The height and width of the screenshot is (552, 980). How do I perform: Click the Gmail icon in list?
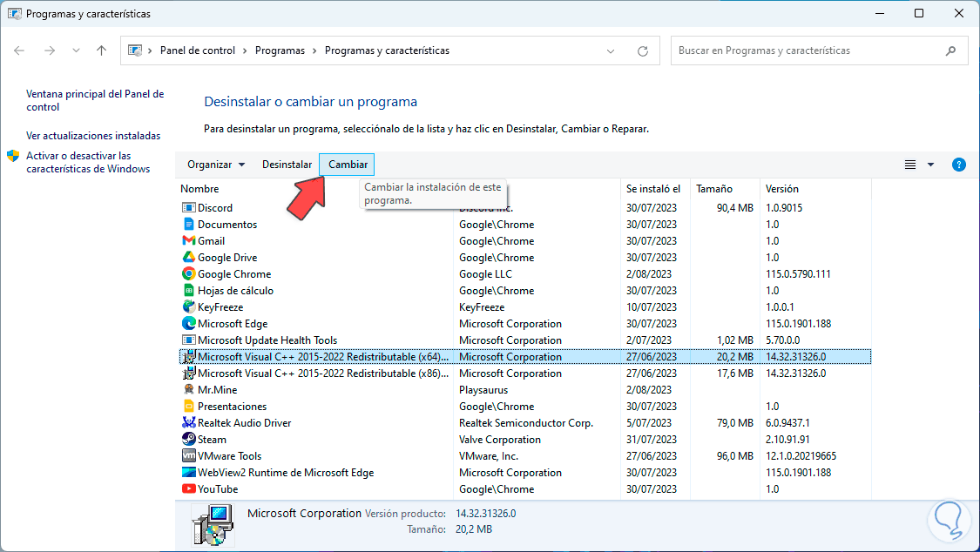188,240
